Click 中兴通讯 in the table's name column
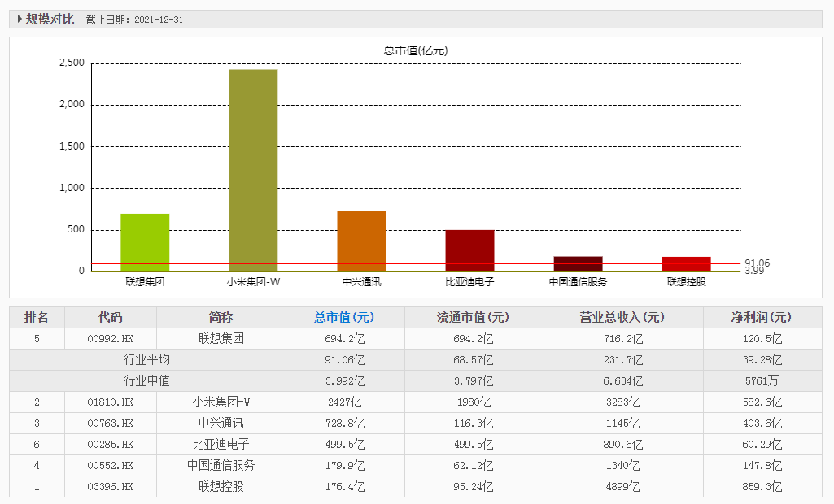 (x=221, y=424)
